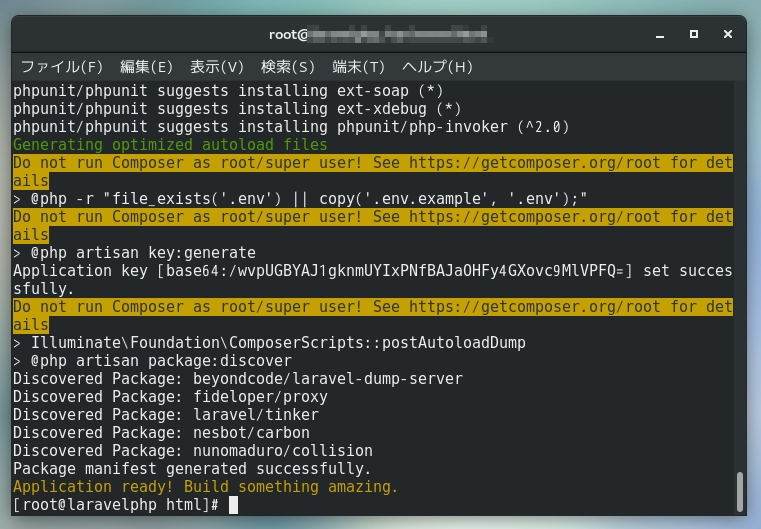Image resolution: width=761 pixels, height=529 pixels.
Task: Click 'Application ready! Build something amazing.' line
Action: 206,486
